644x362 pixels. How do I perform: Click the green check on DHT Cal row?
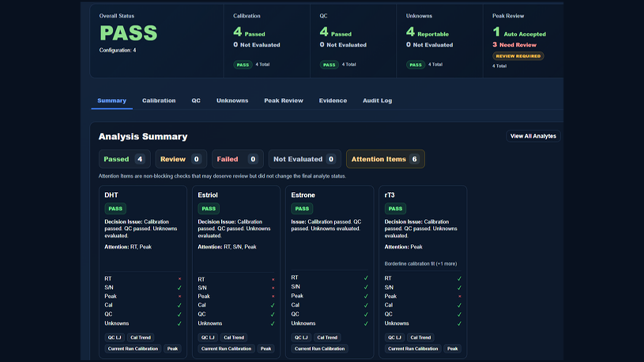click(x=180, y=305)
